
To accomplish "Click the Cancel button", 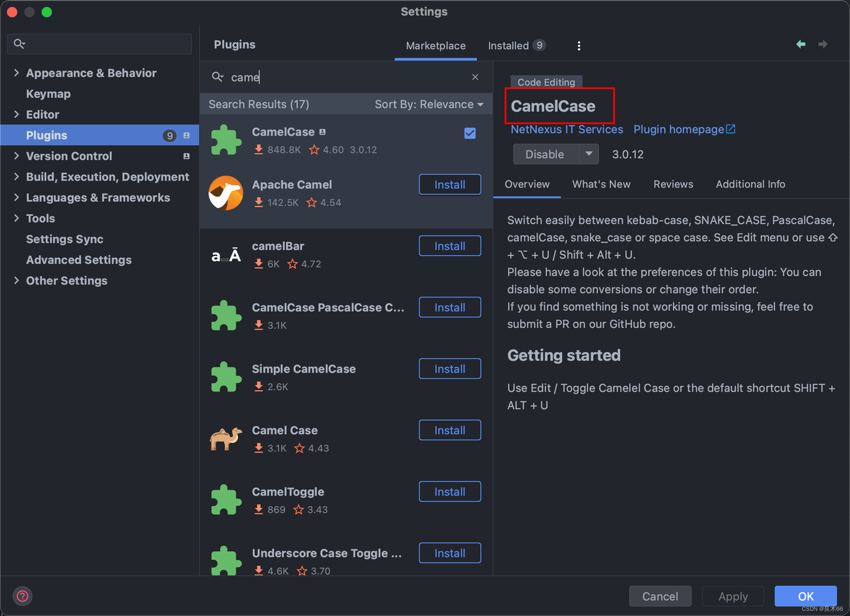I will [x=660, y=596].
